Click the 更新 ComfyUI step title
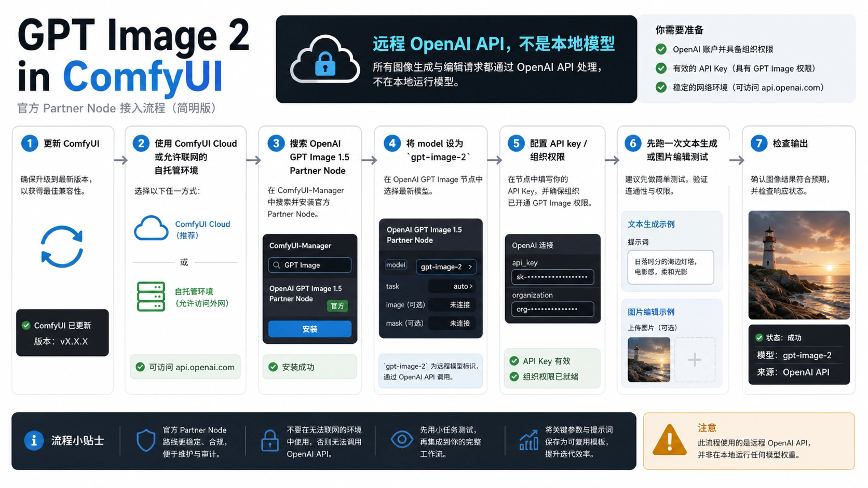Viewport: 868px width, 488px height. tap(71, 144)
